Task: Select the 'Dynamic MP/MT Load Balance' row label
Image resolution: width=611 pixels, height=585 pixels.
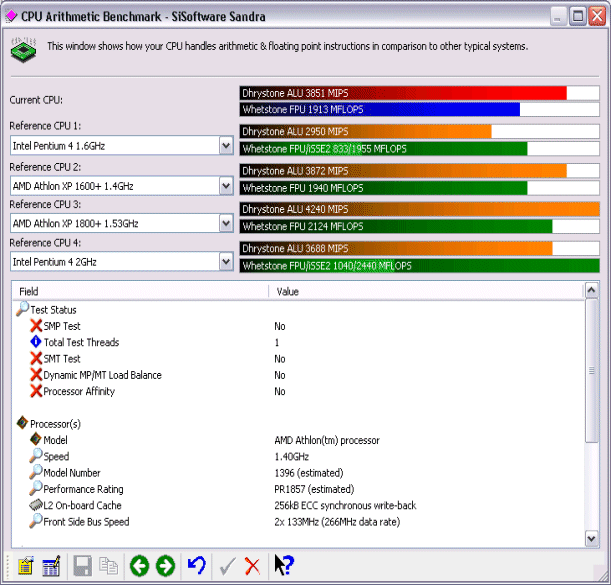Action: coord(102,375)
